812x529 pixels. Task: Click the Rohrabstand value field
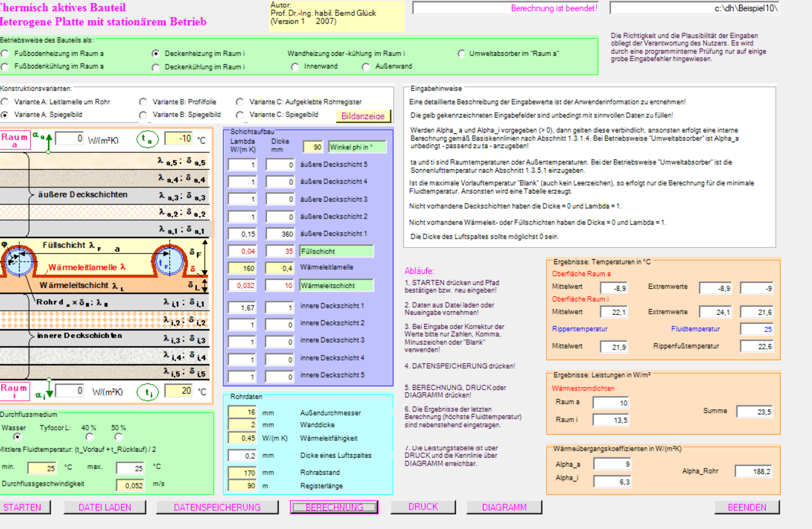point(242,472)
